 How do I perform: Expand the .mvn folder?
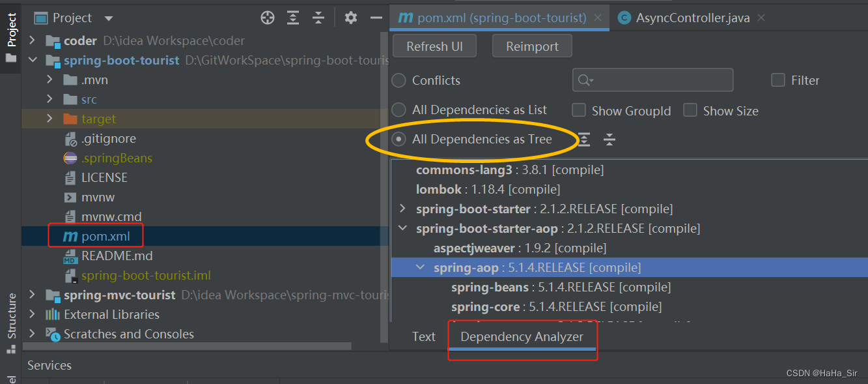point(49,80)
